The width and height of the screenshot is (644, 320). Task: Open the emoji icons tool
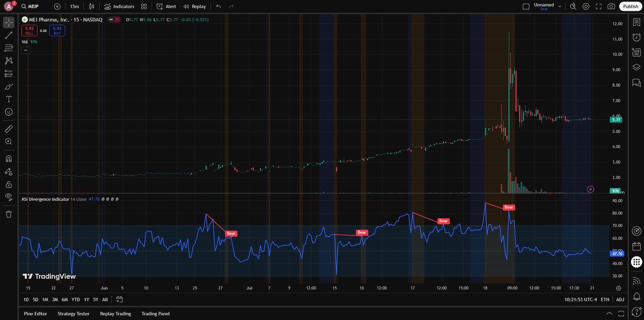click(9, 112)
